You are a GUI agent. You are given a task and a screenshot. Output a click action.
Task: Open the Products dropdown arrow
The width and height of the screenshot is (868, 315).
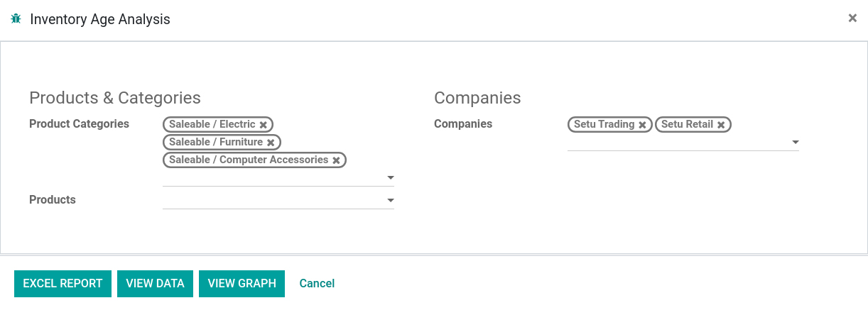click(x=390, y=201)
